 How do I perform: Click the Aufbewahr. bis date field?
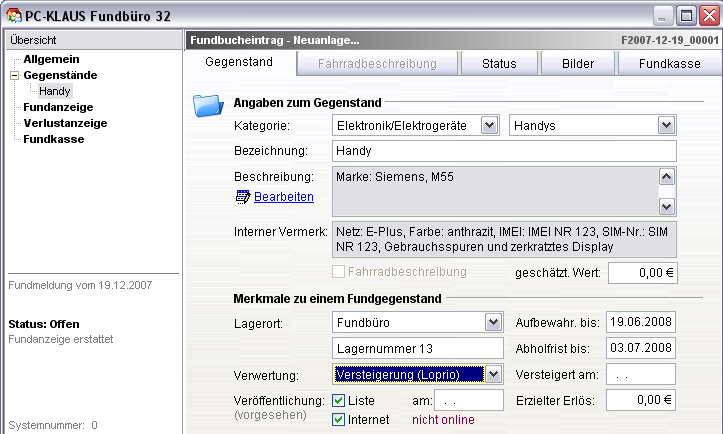(x=642, y=322)
